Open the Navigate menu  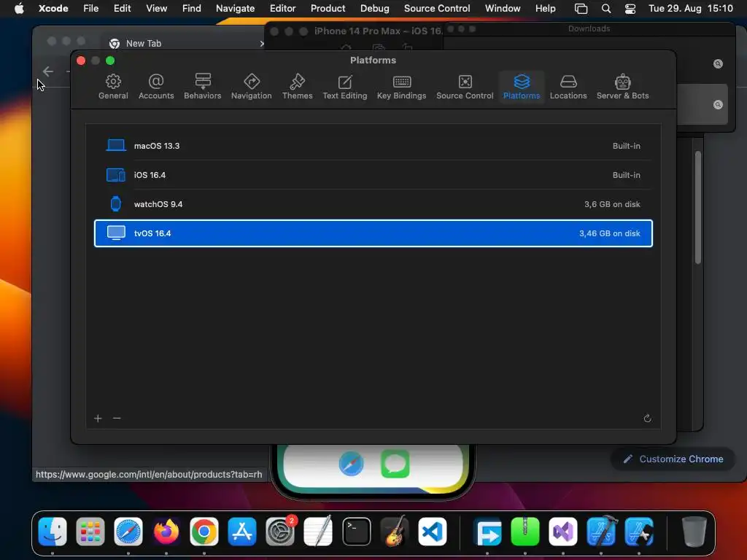236,8
